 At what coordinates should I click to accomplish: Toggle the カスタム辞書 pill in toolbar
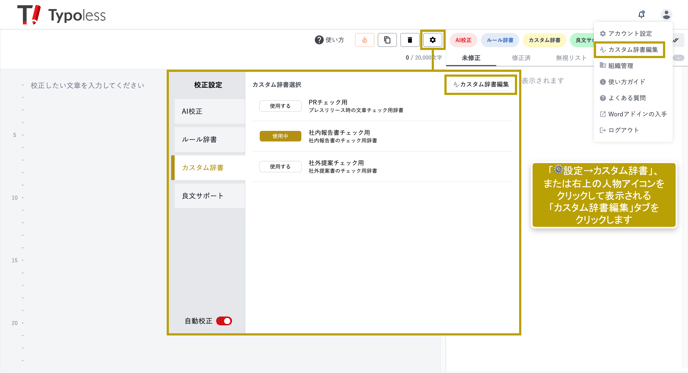pos(544,40)
